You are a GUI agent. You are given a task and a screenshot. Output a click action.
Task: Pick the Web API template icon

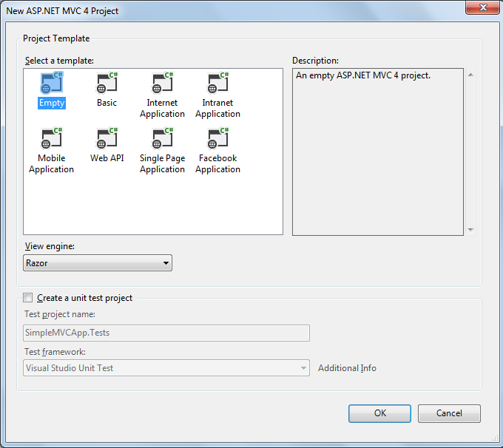click(x=107, y=138)
